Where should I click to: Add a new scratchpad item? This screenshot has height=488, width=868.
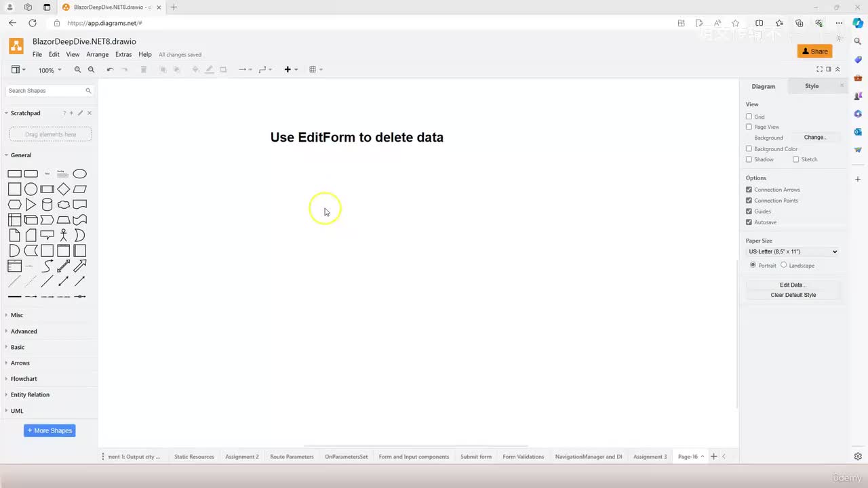coord(71,113)
